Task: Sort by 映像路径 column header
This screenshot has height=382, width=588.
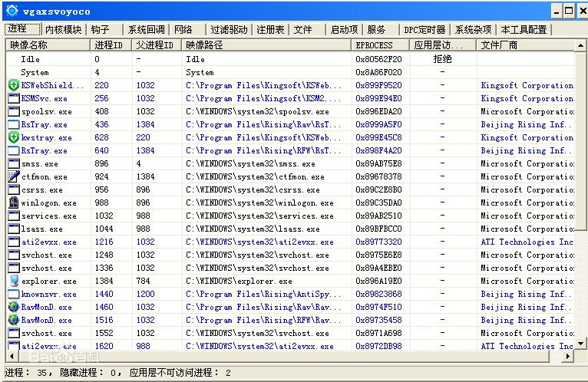Action: (266, 45)
